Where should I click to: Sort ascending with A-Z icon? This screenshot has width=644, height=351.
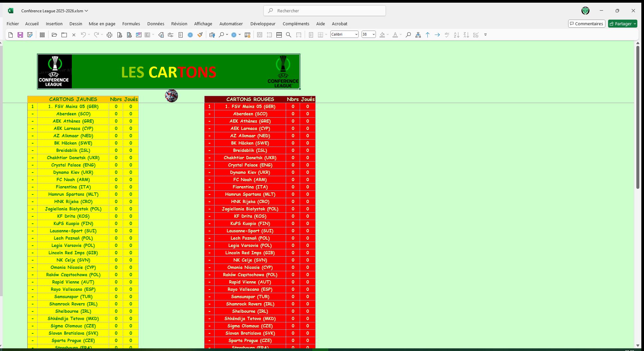click(x=457, y=35)
